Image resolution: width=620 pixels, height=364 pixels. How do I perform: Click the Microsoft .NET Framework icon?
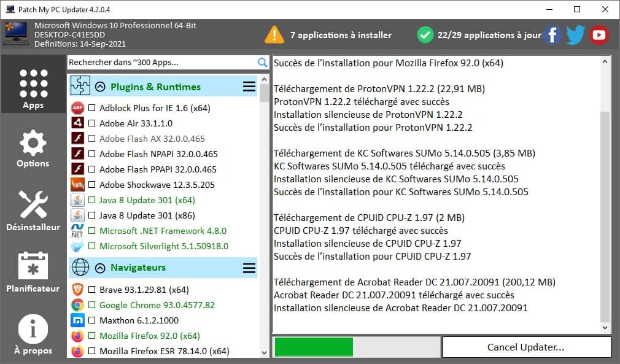[x=77, y=231]
